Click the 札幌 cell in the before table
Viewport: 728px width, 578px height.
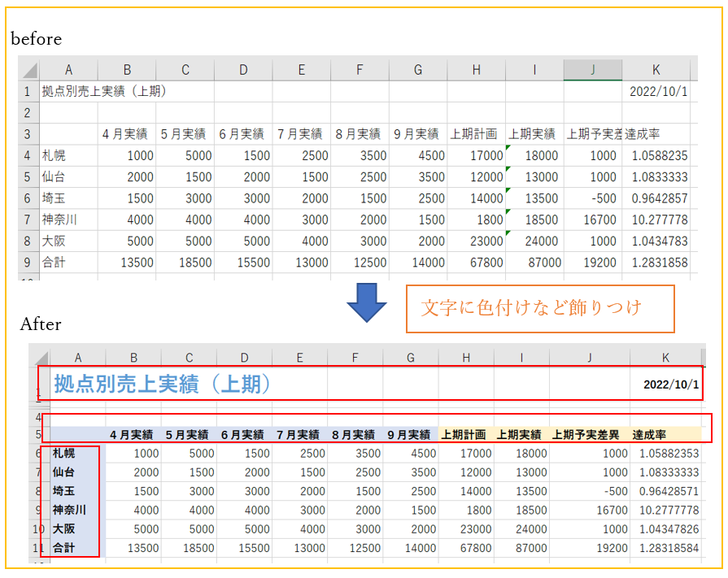pos(54,156)
